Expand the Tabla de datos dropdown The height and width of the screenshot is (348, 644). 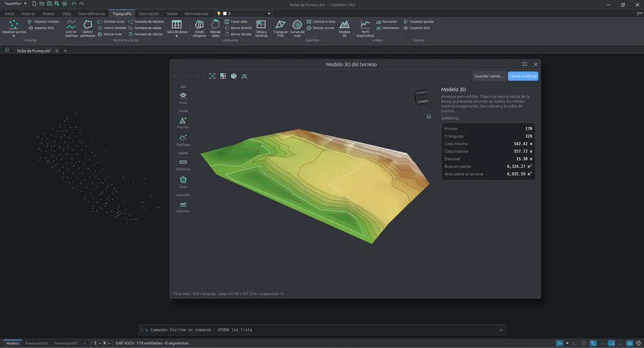click(177, 36)
